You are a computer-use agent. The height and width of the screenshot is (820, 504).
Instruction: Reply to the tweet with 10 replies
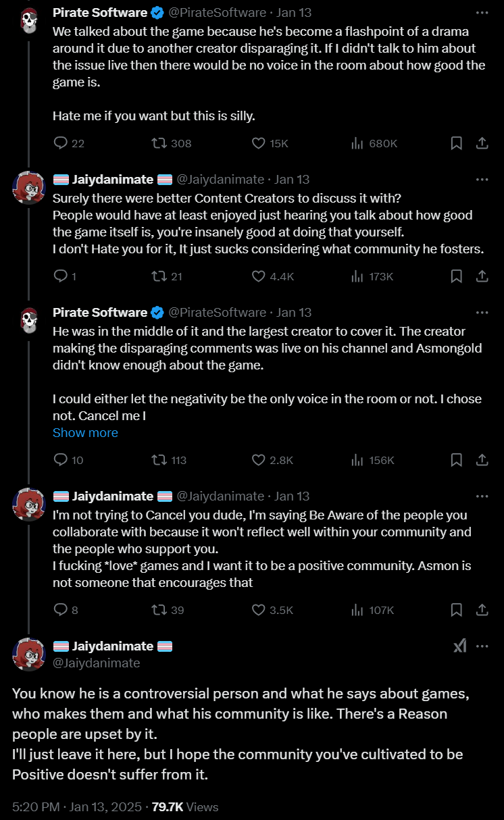[61, 460]
